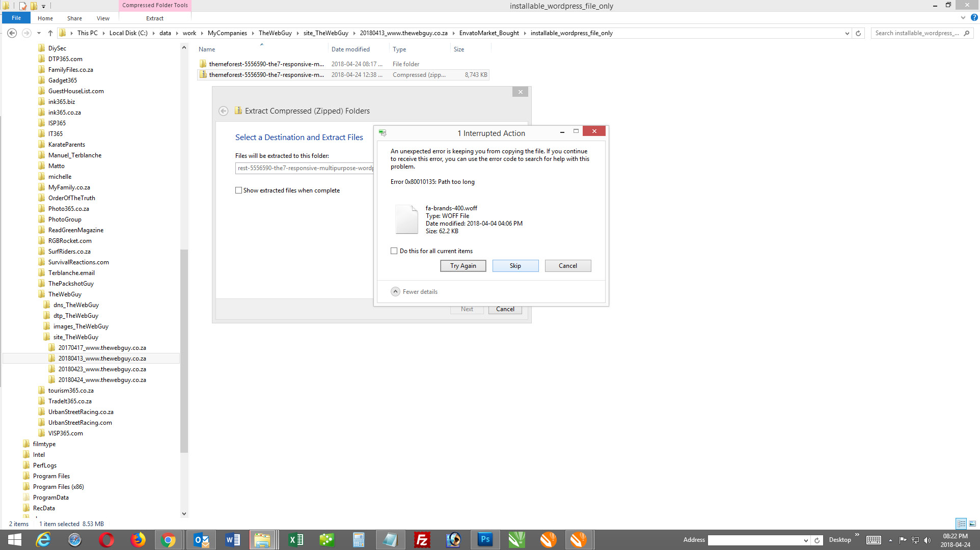Click the Word icon in taskbar
980x550 pixels.
pos(232,539)
